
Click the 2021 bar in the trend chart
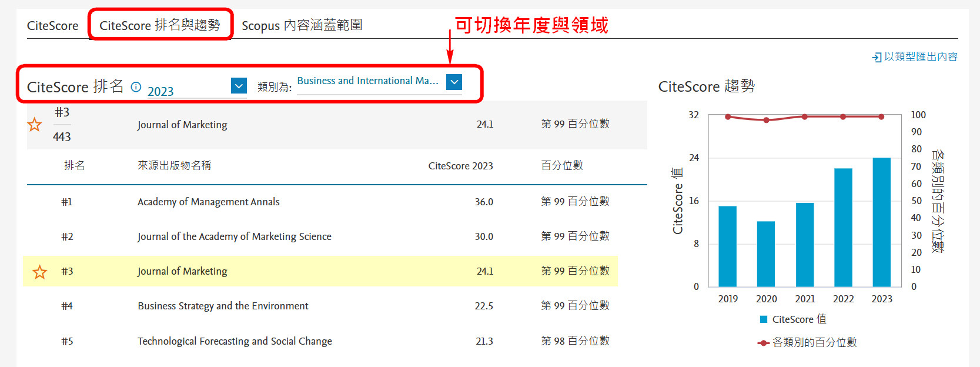click(x=805, y=245)
